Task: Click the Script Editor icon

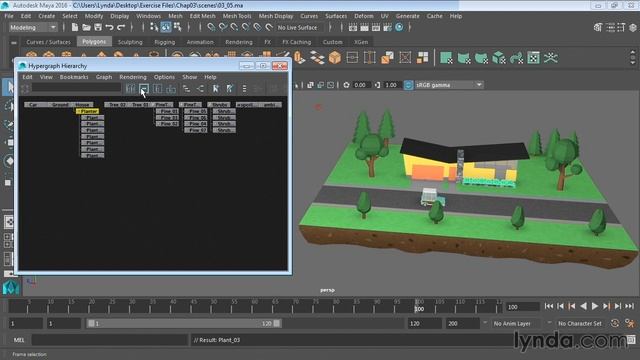Action: point(631,340)
